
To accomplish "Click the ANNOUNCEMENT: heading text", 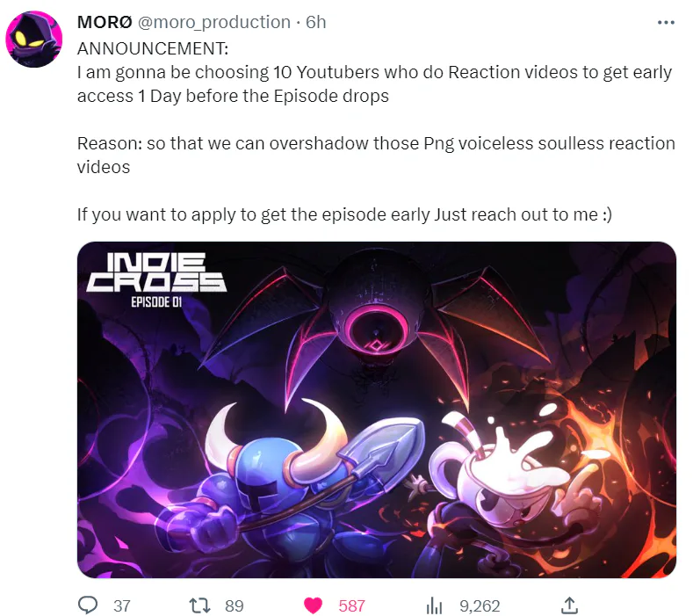I will pyautogui.click(x=153, y=48).
